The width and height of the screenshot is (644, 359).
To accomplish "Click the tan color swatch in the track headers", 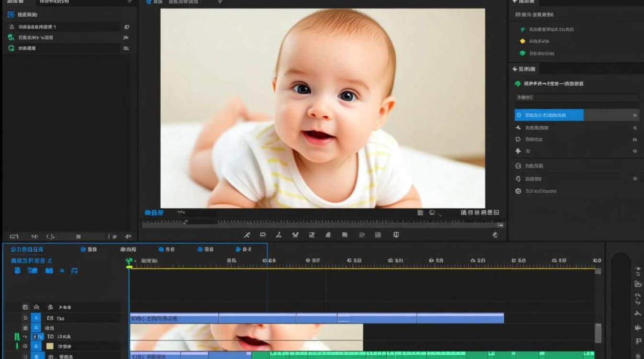I will point(50,346).
